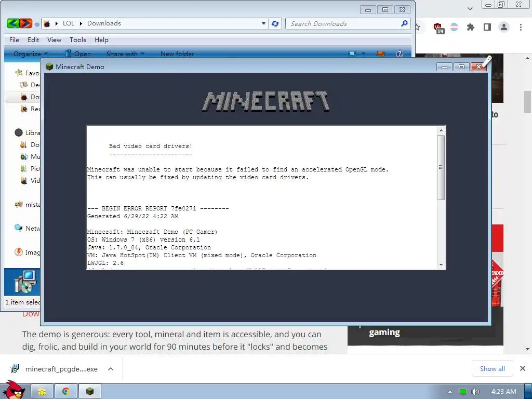Image resolution: width=532 pixels, height=399 pixels.
Task: Select the Videos library in sidebar
Action: [x=30, y=180]
